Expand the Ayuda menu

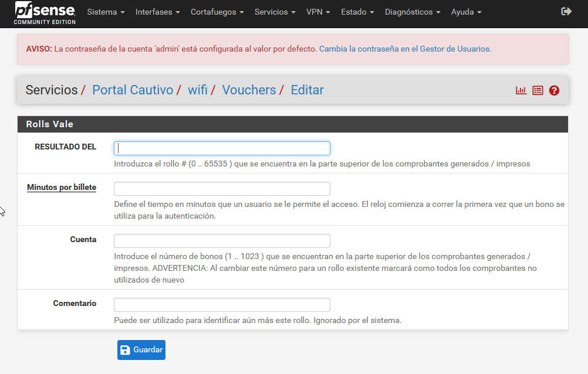click(466, 12)
